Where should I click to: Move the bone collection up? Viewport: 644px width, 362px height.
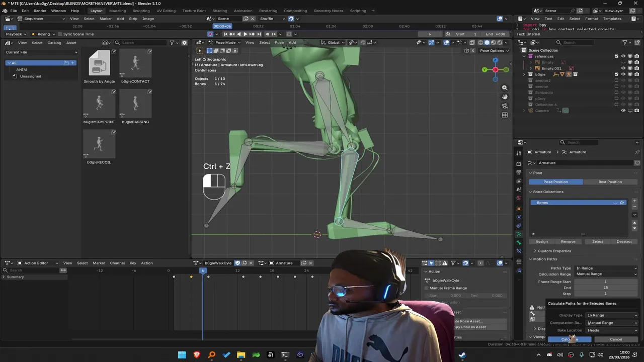pos(634,223)
